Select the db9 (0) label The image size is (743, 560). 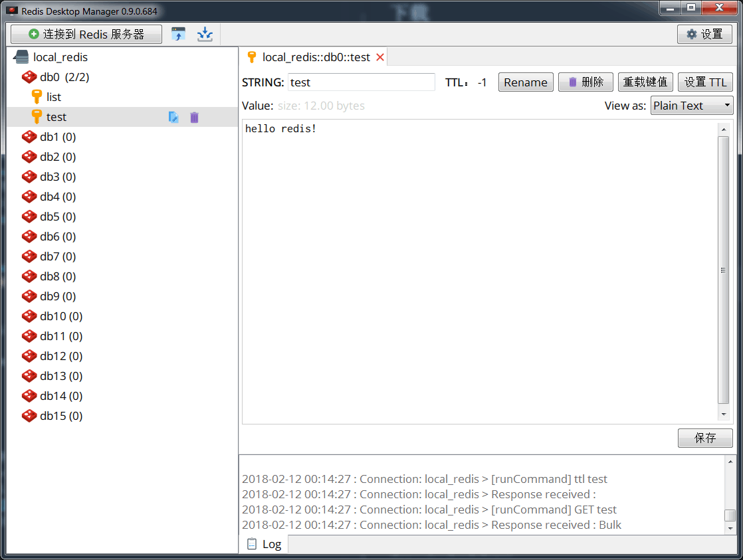pos(58,296)
